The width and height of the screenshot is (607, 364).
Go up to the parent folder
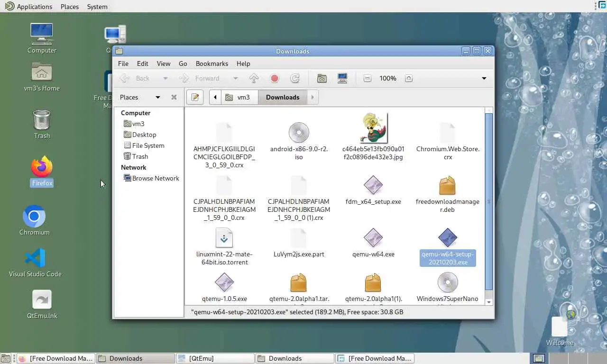pyautogui.click(x=254, y=78)
